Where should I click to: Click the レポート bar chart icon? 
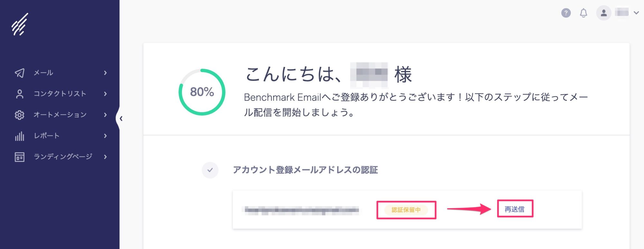point(20,136)
